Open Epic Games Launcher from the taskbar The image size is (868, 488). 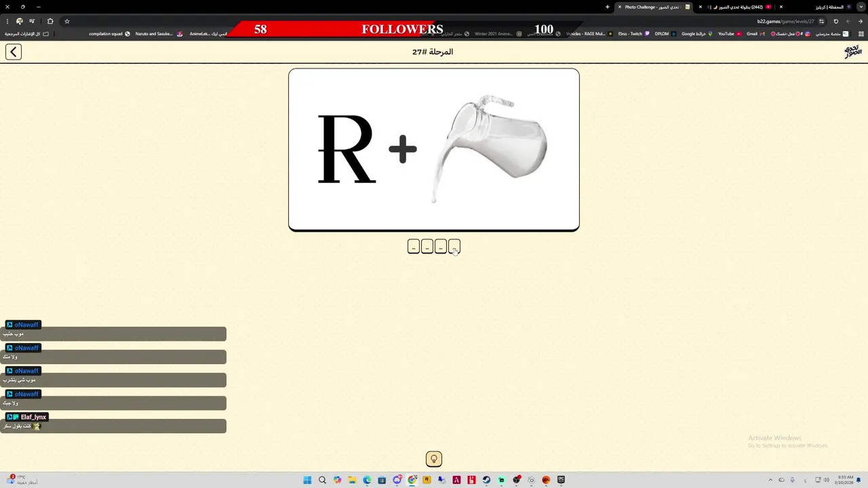click(561, 480)
